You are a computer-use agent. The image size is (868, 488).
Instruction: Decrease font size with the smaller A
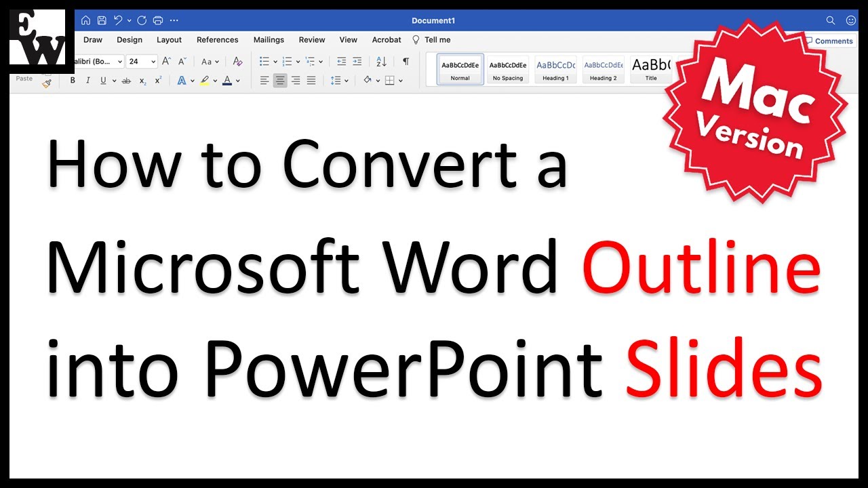pos(182,62)
